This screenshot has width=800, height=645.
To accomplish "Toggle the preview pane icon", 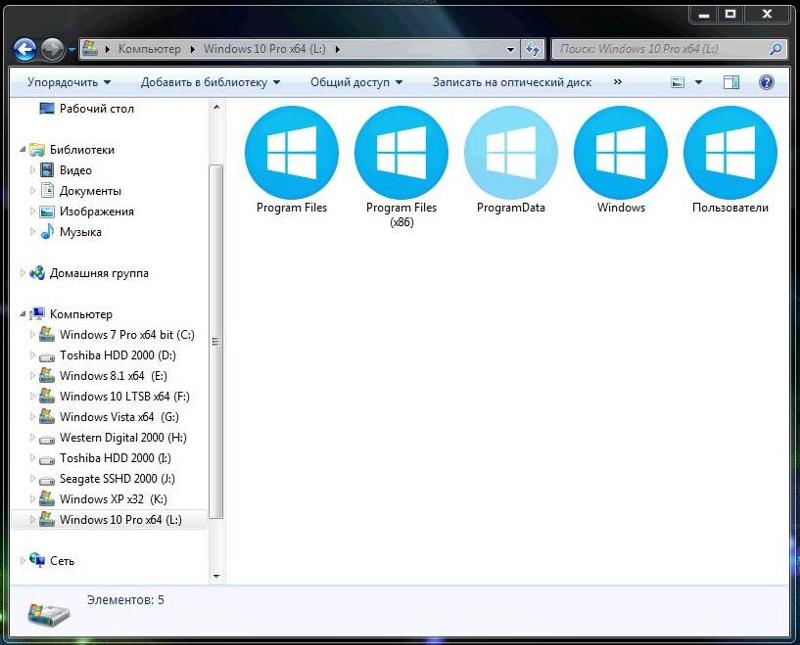I will (731, 82).
